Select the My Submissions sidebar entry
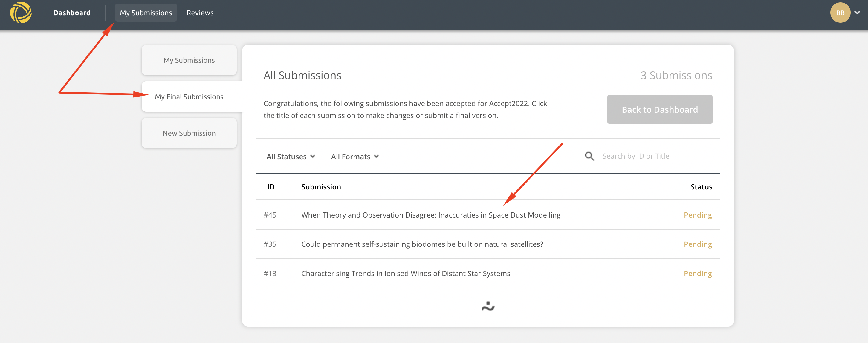Screen dimensions: 868x343 pyautogui.click(x=189, y=60)
